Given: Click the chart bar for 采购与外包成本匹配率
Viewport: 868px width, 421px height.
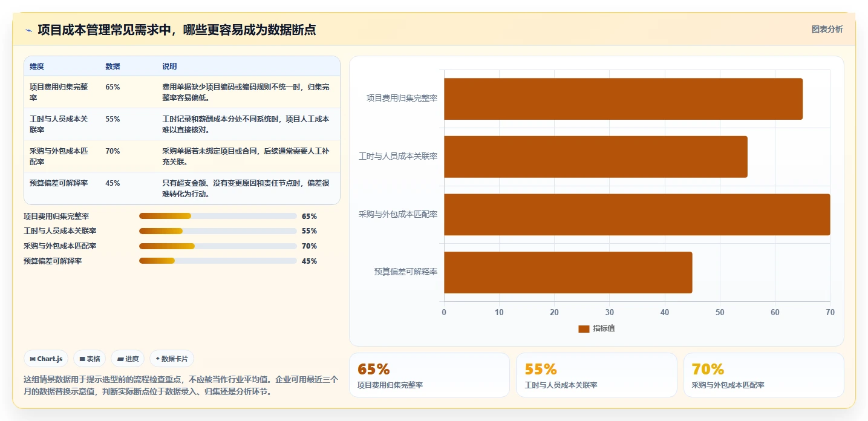Looking at the screenshot, I should (x=637, y=215).
